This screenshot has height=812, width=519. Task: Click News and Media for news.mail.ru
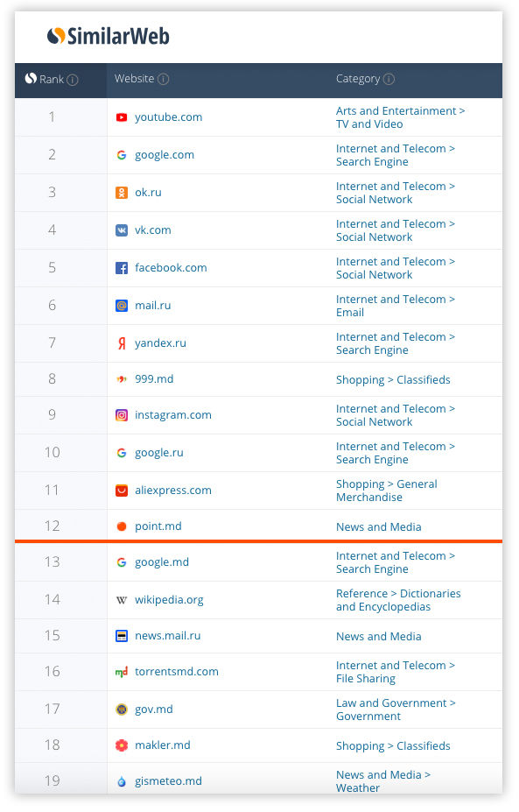(379, 637)
